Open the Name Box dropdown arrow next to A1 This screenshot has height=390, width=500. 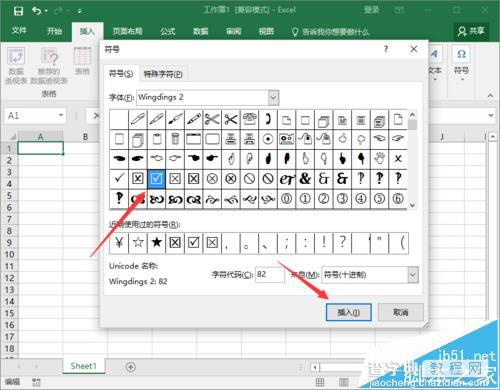click(61, 115)
